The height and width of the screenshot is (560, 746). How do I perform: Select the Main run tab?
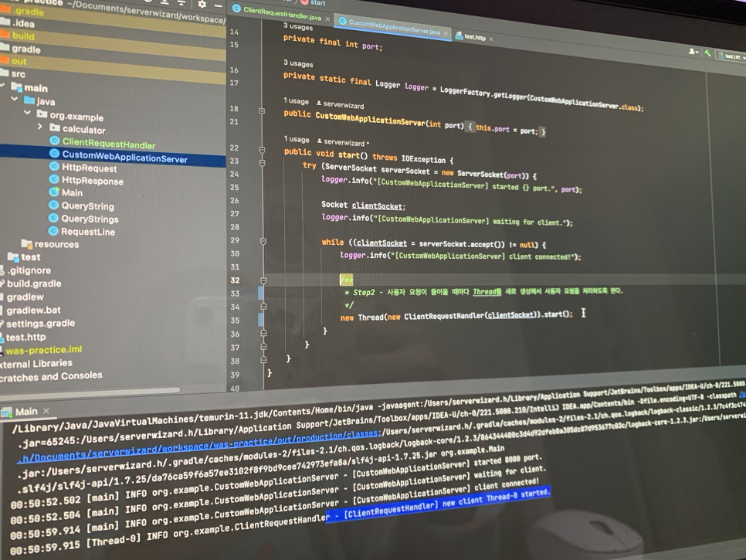[26, 412]
